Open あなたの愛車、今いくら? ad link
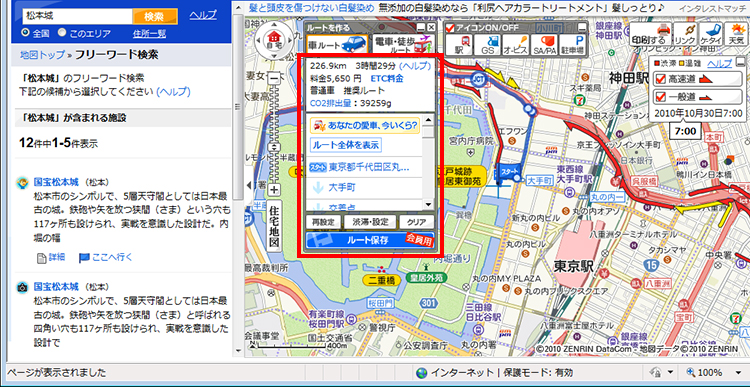 (365, 126)
